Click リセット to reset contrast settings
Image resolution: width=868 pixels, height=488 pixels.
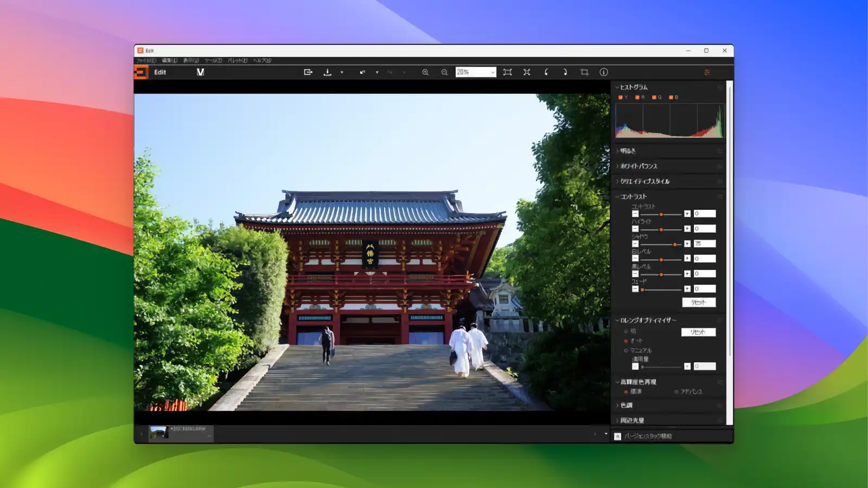pyautogui.click(x=699, y=302)
